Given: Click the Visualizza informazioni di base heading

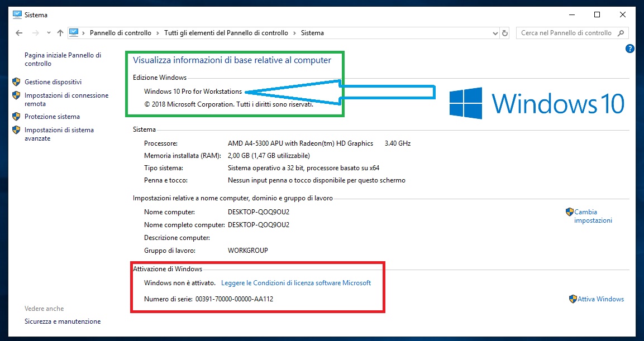Looking at the screenshot, I should [x=232, y=60].
